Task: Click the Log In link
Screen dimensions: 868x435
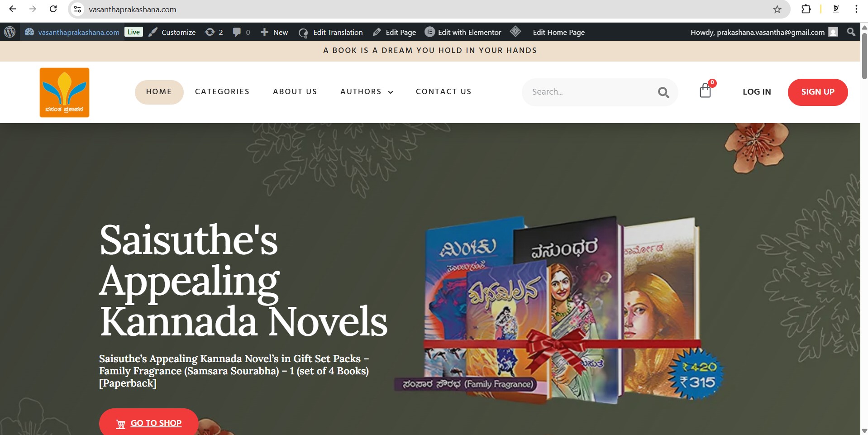Action: (757, 92)
